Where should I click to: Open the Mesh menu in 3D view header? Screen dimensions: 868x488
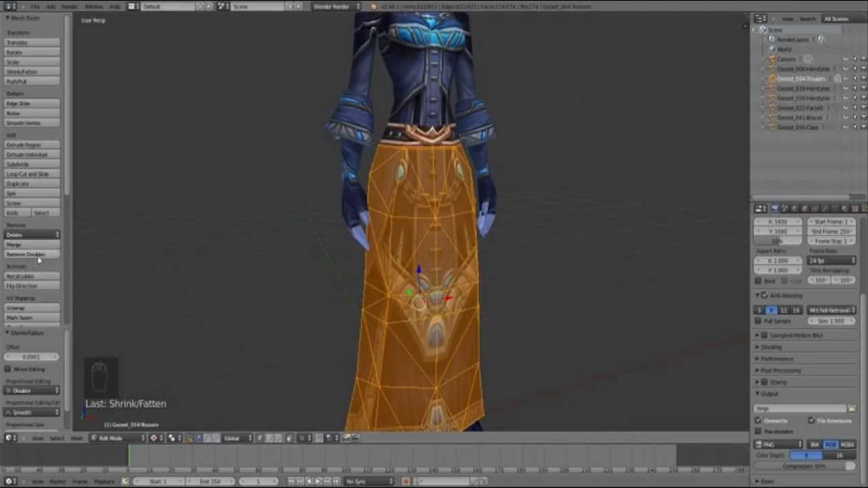coord(77,438)
